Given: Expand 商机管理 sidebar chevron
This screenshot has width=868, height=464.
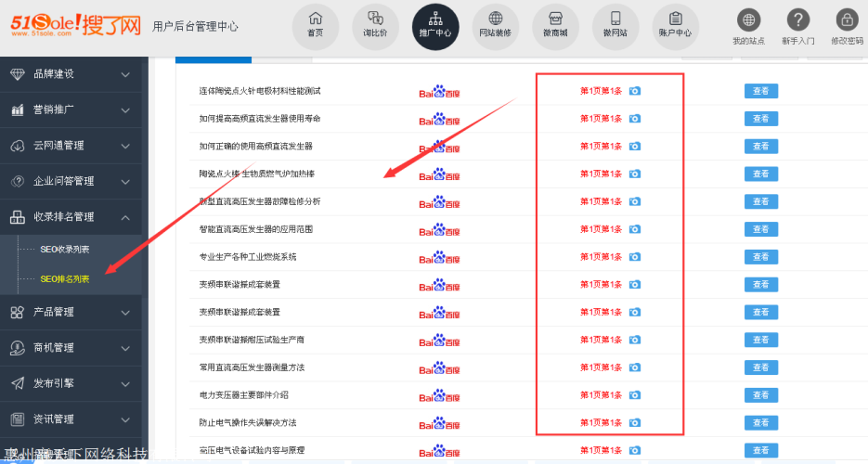Looking at the screenshot, I should (x=125, y=348).
